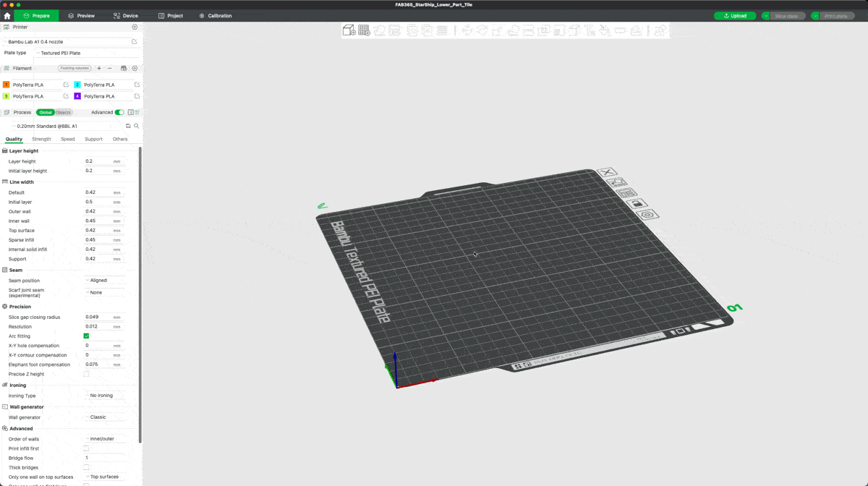868x486 pixels.
Task: Click the Upload button
Action: tap(734, 15)
